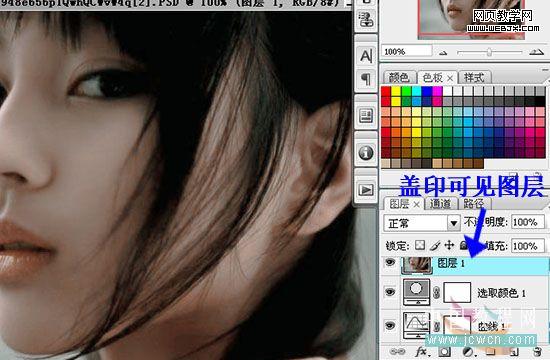Click the delete layer trash icon
Viewport: 550px width, 360px height.
[x=537, y=352]
